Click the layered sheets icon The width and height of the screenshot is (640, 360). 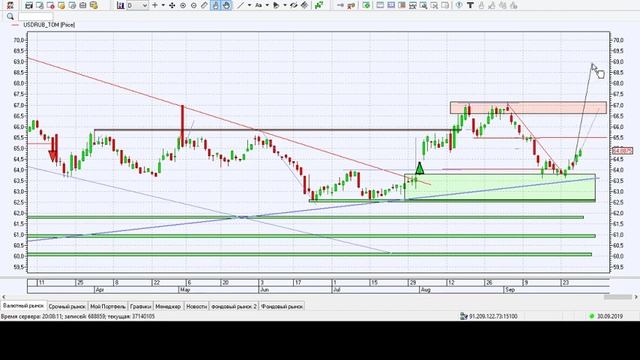(304, 5)
